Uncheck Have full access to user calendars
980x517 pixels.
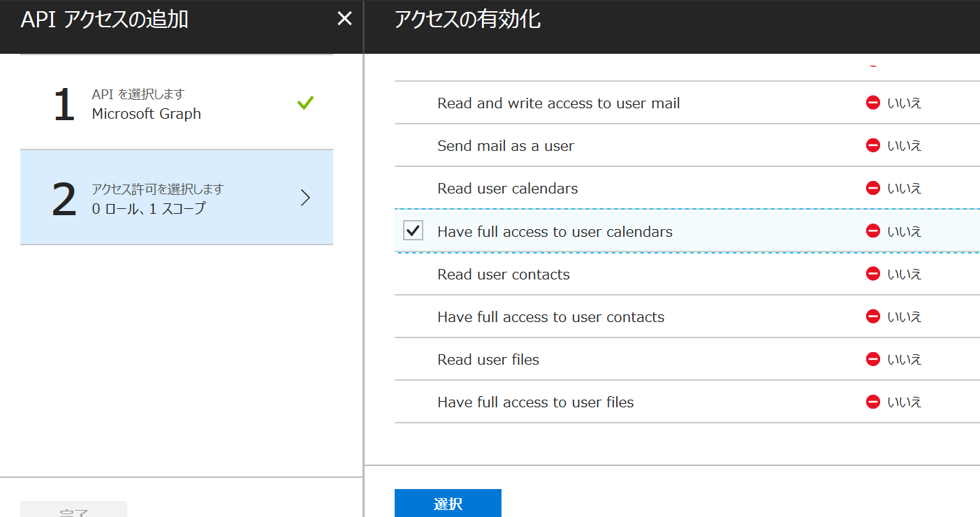(x=414, y=231)
